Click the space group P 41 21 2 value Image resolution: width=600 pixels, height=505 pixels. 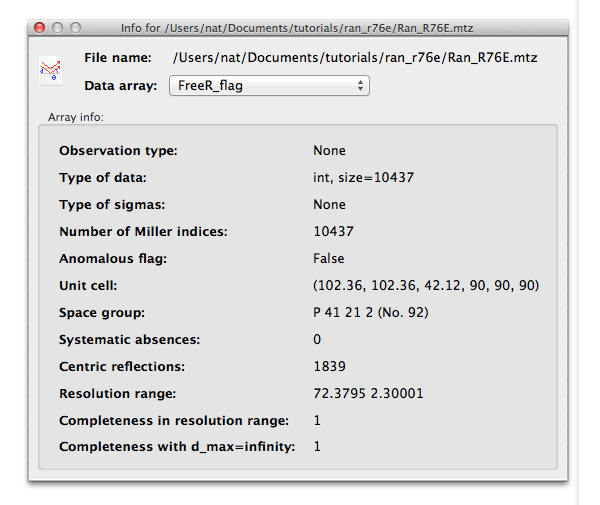[369, 312]
